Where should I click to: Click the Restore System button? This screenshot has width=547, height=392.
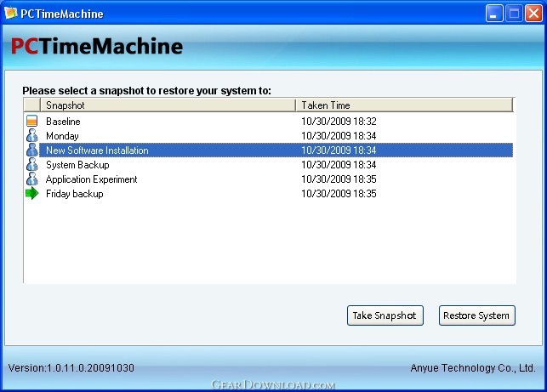click(477, 315)
